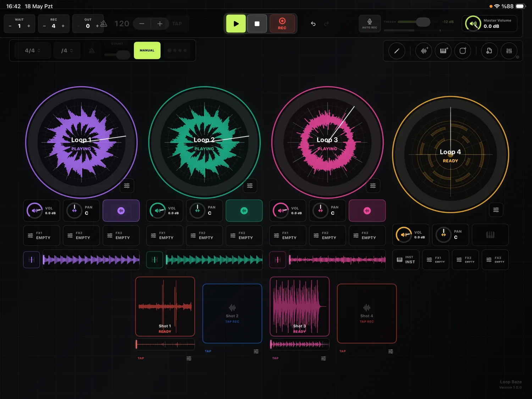The width and height of the screenshot is (532, 399).
Task: Raise the tempo with the plus button
Action: tap(160, 24)
